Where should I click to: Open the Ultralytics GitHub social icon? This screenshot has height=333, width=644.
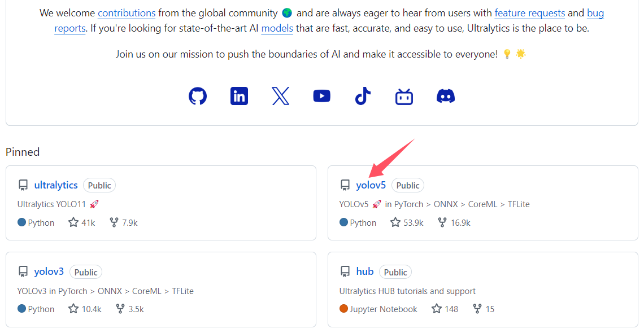[x=198, y=96]
